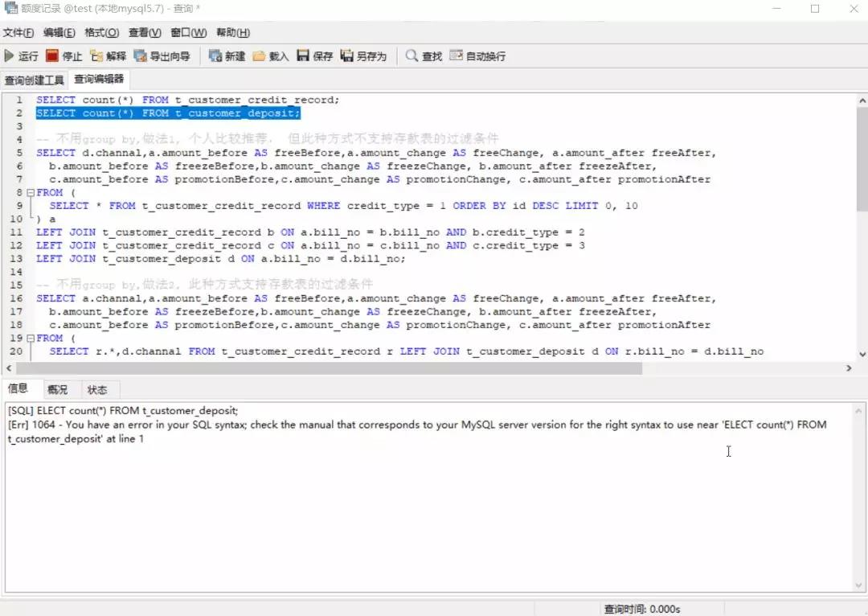This screenshot has height=616, width=868.
Task: Open the 查找 find tool
Action: 424,56
